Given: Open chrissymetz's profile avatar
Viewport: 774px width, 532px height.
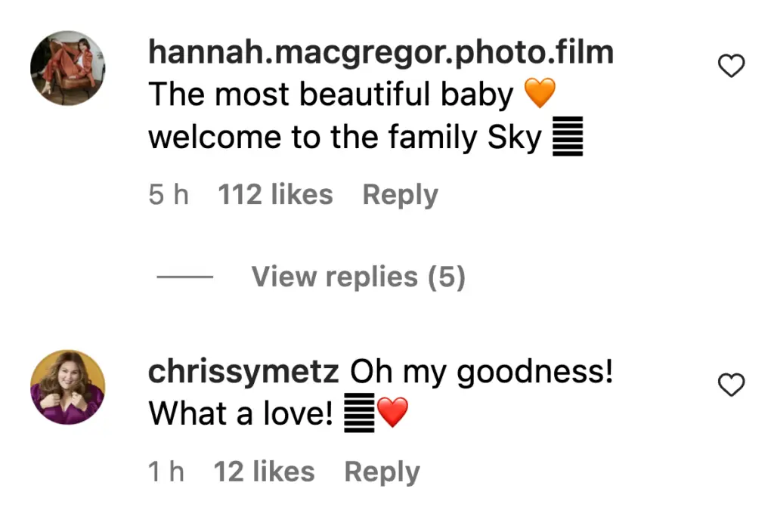Looking at the screenshot, I should [x=67, y=387].
